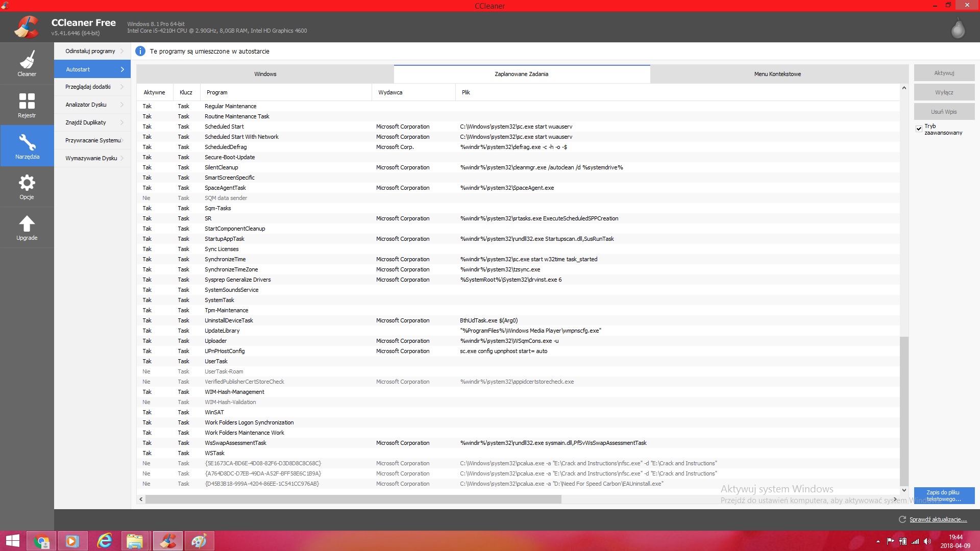Image resolution: width=980 pixels, height=551 pixels.
Task: Open File Explorer from the taskbar
Action: tap(135, 541)
